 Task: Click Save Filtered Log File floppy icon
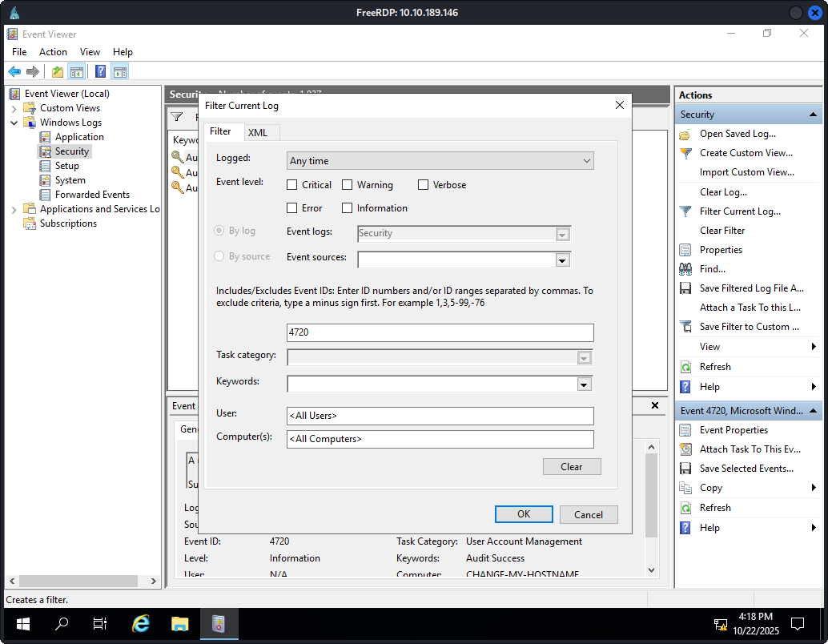tap(685, 288)
